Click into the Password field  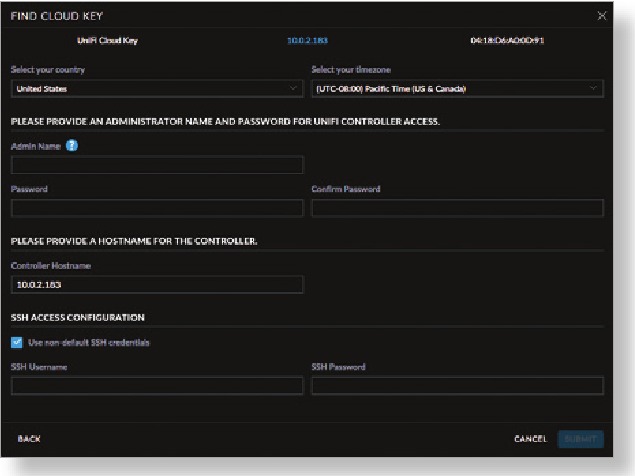click(x=157, y=208)
